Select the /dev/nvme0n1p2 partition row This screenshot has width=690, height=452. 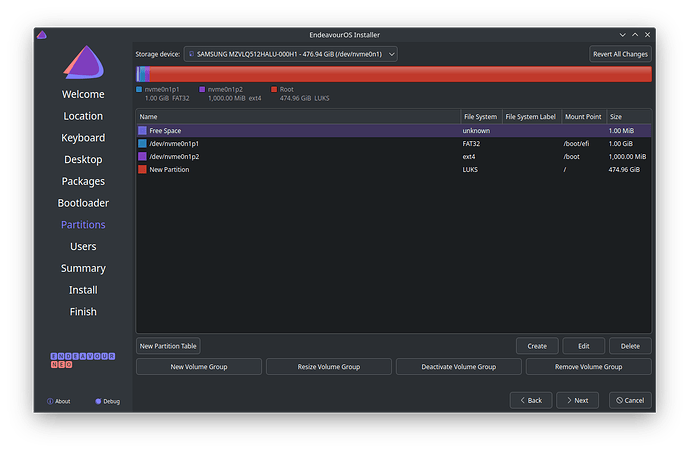pyautogui.click(x=393, y=157)
